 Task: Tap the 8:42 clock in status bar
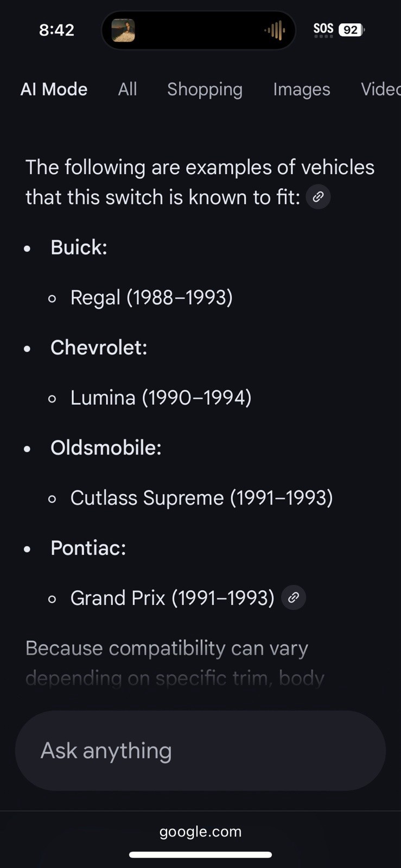coord(56,30)
